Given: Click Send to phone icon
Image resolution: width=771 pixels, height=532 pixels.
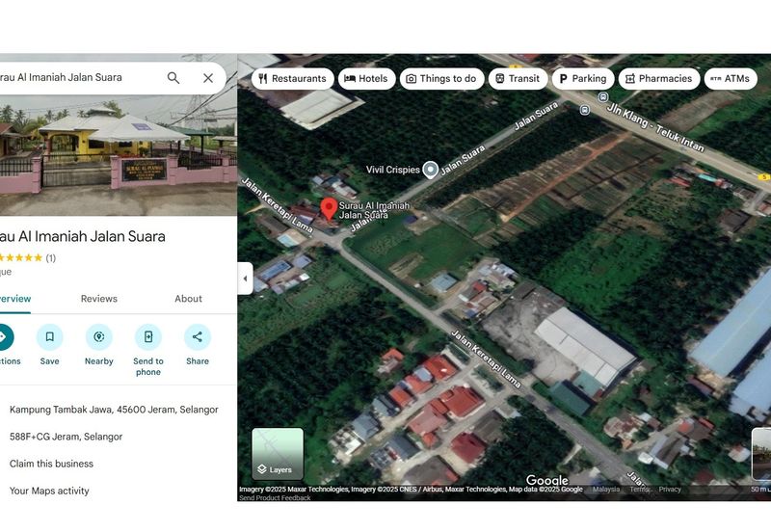Looking at the screenshot, I should (148, 337).
